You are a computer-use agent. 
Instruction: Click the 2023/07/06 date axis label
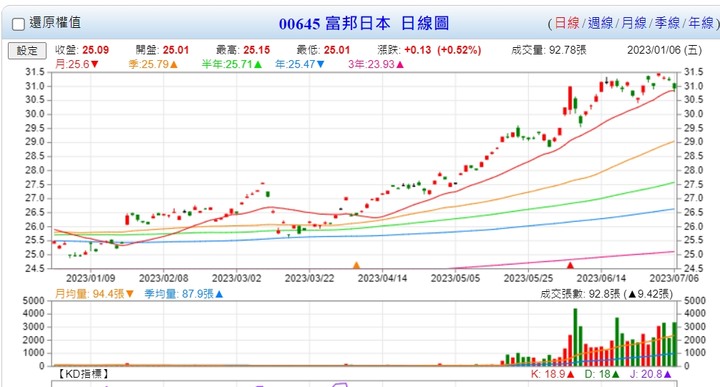(x=674, y=278)
